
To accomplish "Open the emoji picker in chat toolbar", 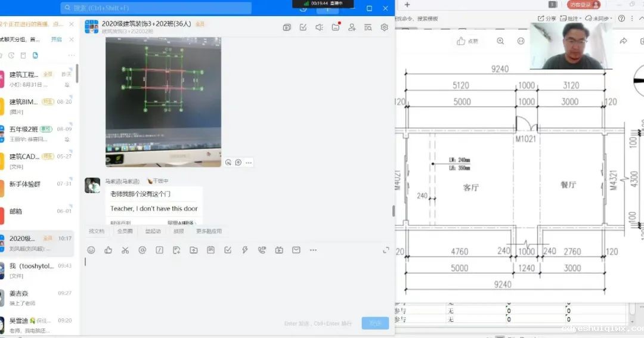I will 91,250.
